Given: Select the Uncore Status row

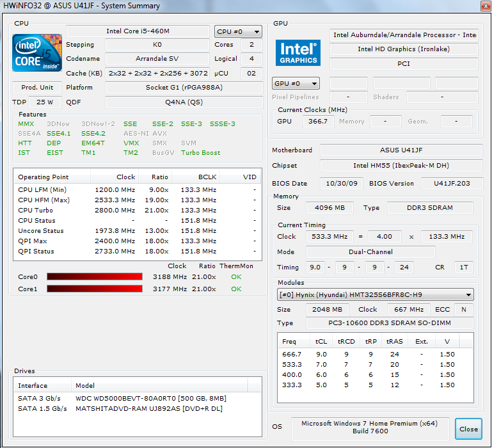Looking at the screenshot, I should (x=137, y=231).
